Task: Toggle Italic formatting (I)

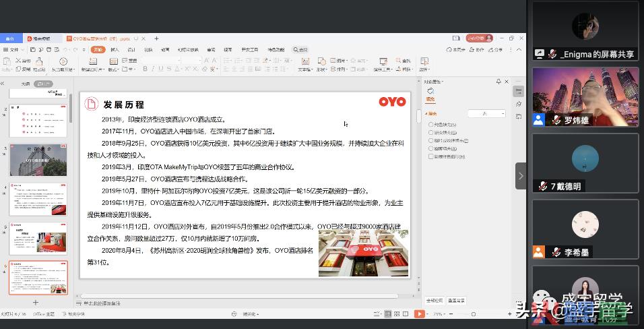Action: (153, 69)
